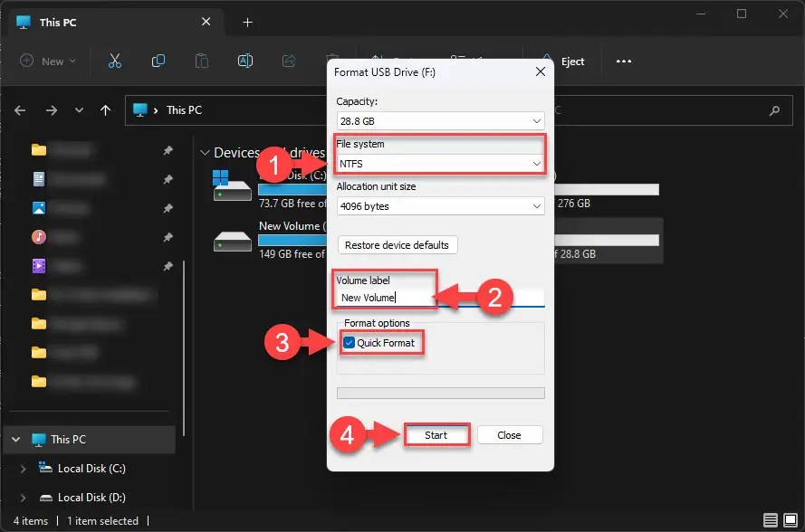
Task: Open the Share icon in the toolbar
Action: [289, 61]
